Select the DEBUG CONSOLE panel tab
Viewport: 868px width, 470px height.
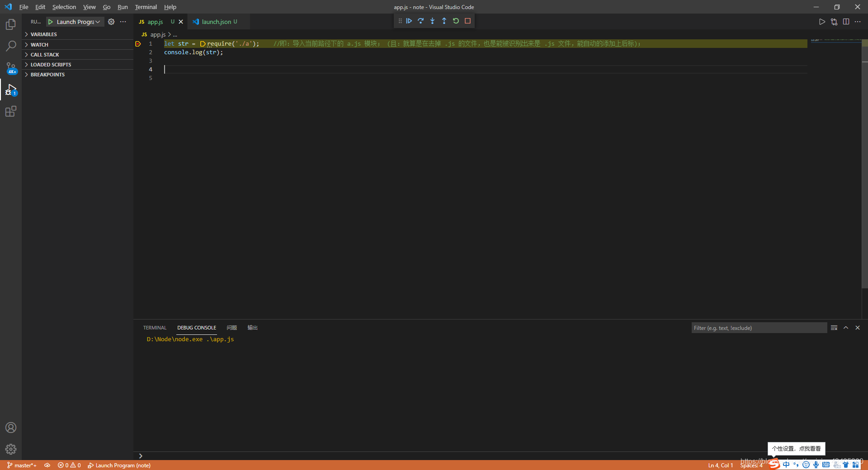click(x=197, y=328)
